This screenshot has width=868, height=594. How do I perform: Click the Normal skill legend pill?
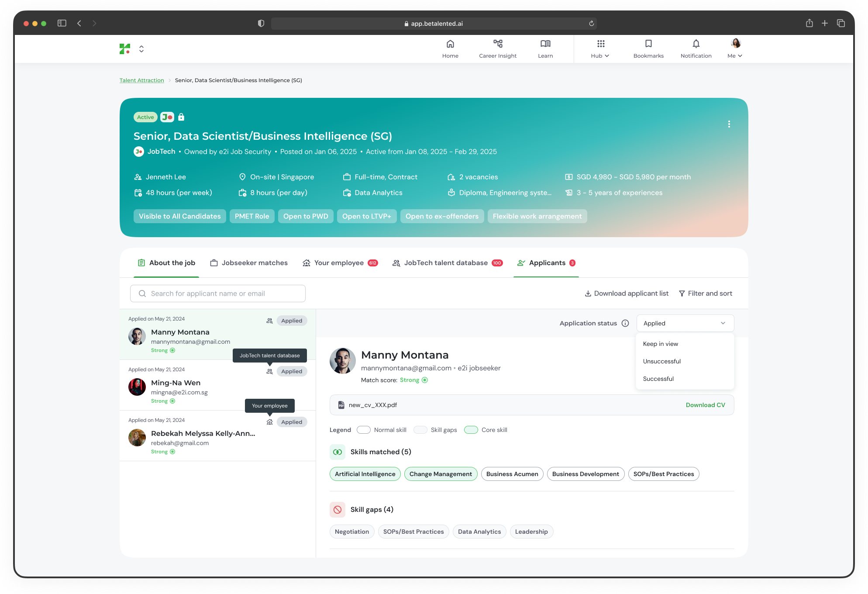(363, 430)
